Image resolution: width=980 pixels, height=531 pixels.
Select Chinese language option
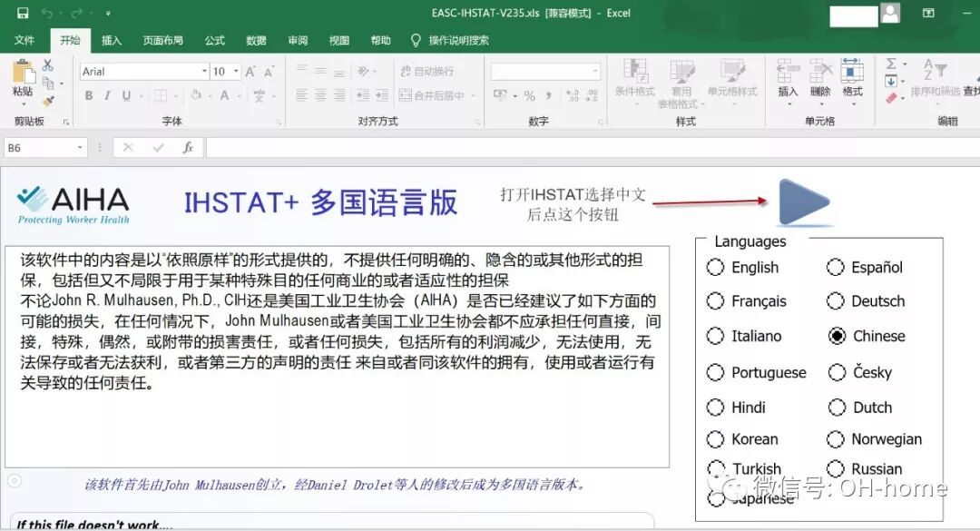(x=867, y=337)
